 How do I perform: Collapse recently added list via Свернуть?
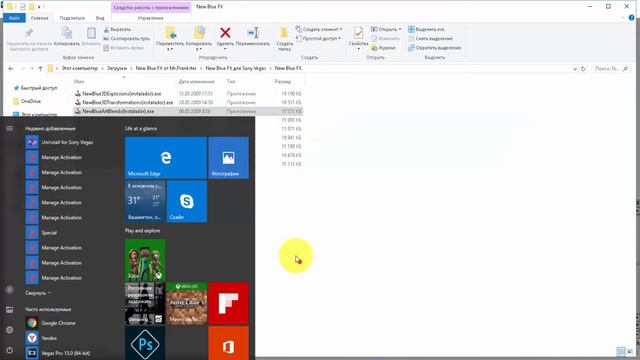(x=38, y=293)
